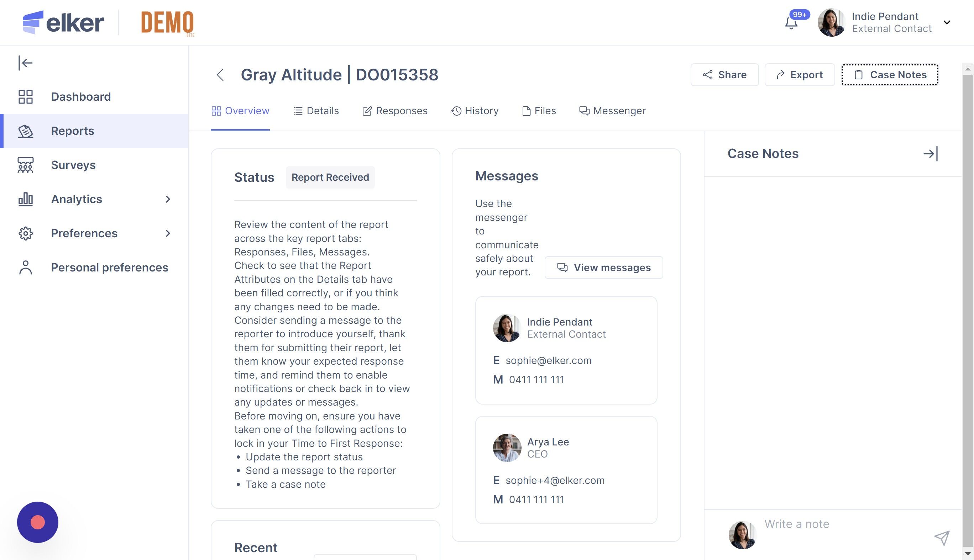Image resolution: width=974 pixels, height=560 pixels.
Task: Open Dashboard from the sidebar
Action: (x=81, y=96)
